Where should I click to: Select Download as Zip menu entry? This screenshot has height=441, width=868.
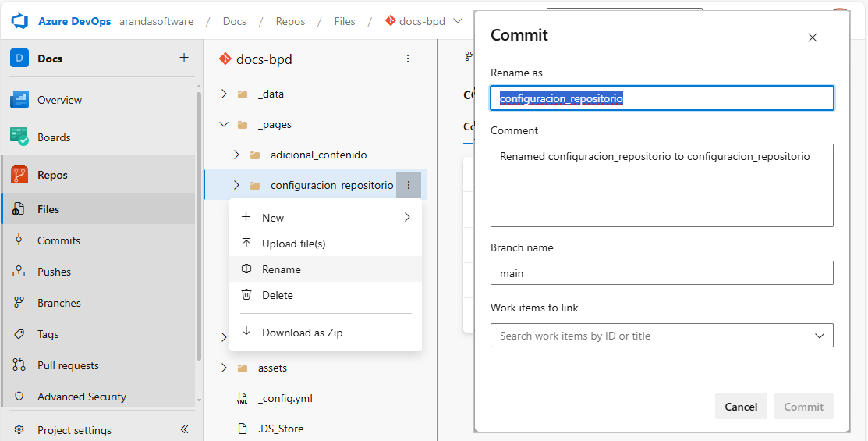tap(302, 333)
